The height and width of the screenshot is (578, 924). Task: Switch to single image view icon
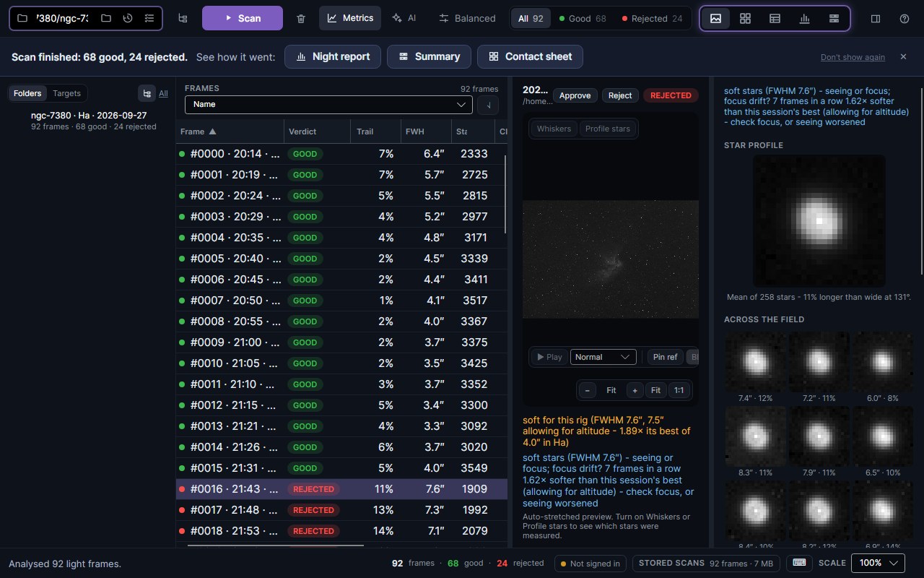[715, 18]
